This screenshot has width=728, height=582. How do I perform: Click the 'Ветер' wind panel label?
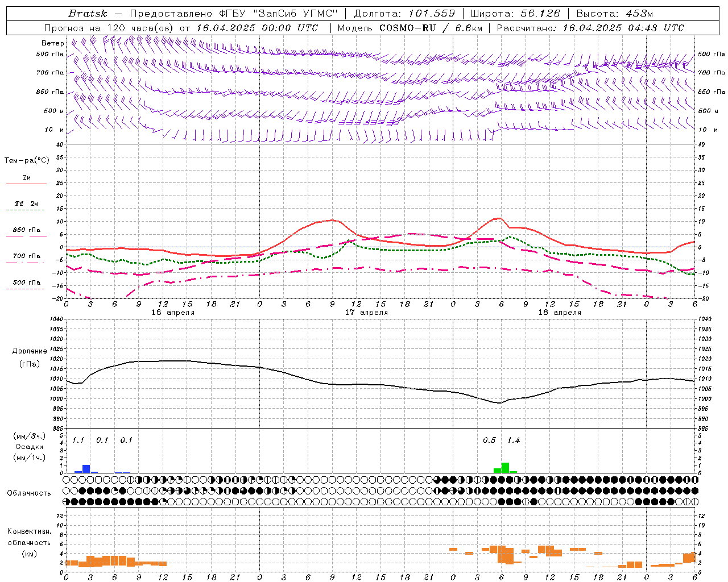53,43
